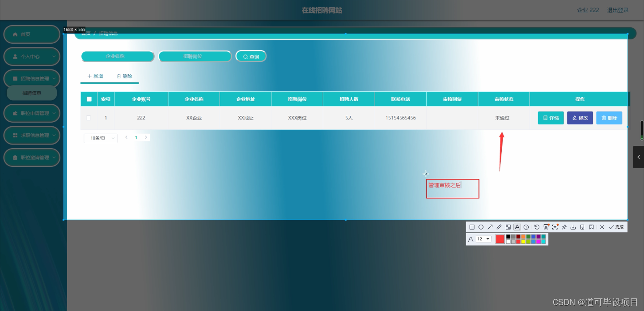The height and width of the screenshot is (311, 644).
Task: Open the 10条/页 page size dropdown
Action: tap(100, 138)
